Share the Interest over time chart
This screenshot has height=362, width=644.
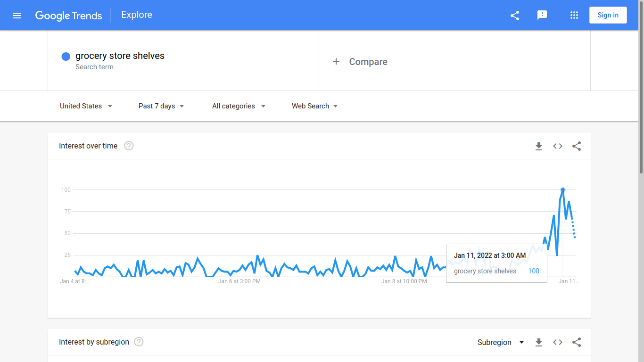pyautogui.click(x=577, y=146)
